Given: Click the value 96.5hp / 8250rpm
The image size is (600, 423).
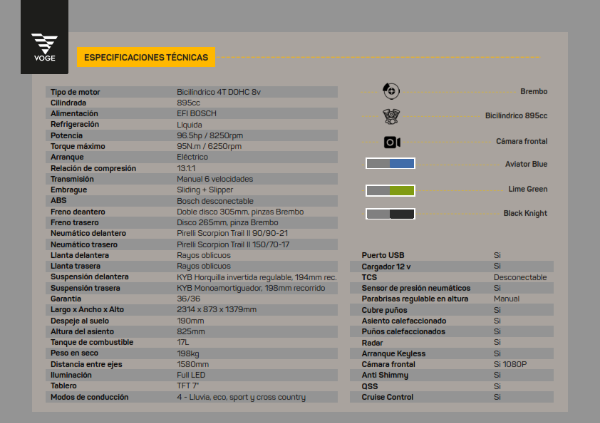Looking at the screenshot, I should click(210, 136).
